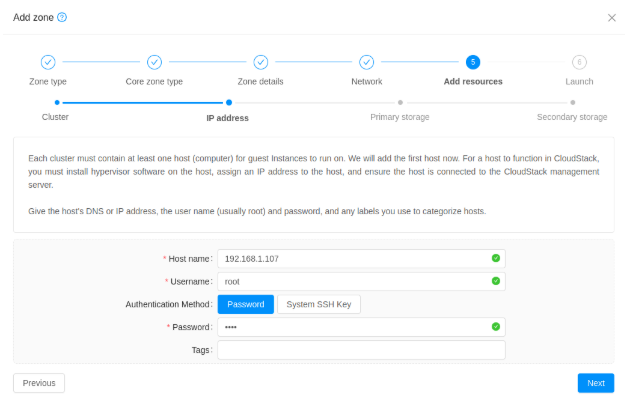The image size is (625, 404).
Task: Select the Primary storage sub-step dot
Action: pos(400,103)
